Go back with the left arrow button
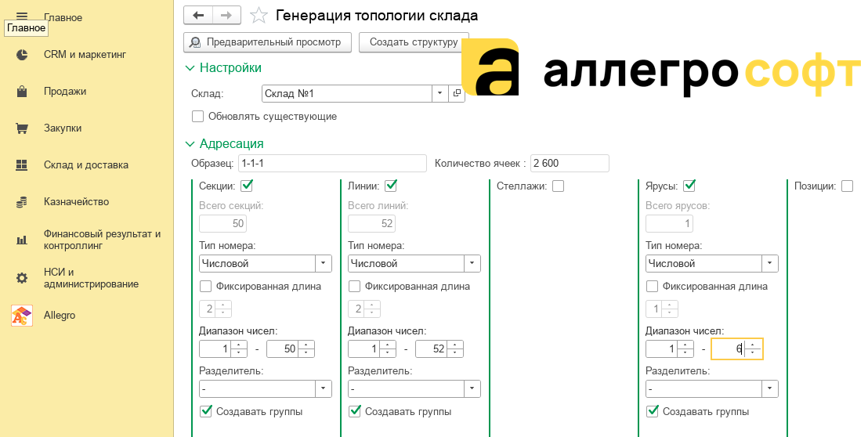Image resolution: width=868 pixels, height=437 pixels. (198, 16)
